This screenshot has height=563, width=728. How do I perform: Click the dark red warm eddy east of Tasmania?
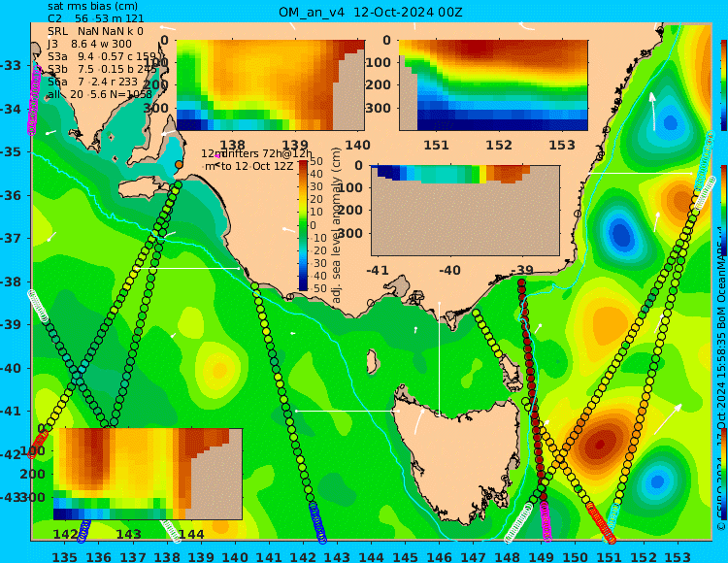tap(600, 446)
